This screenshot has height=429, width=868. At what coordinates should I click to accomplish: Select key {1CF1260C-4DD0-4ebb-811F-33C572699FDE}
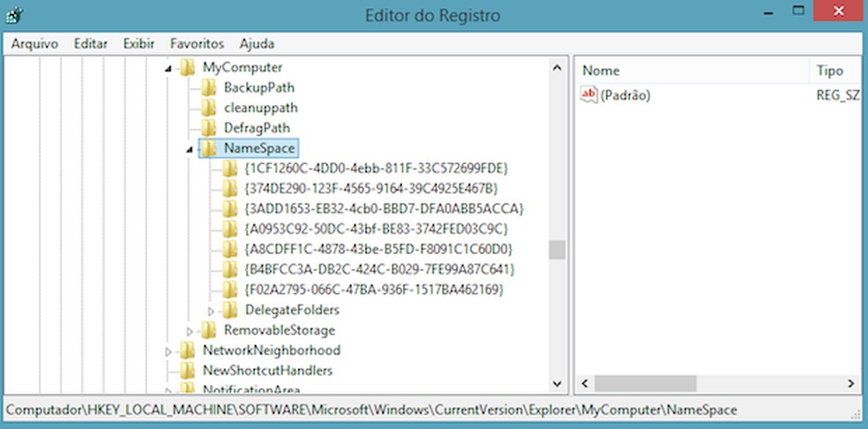tap(376, 169)
